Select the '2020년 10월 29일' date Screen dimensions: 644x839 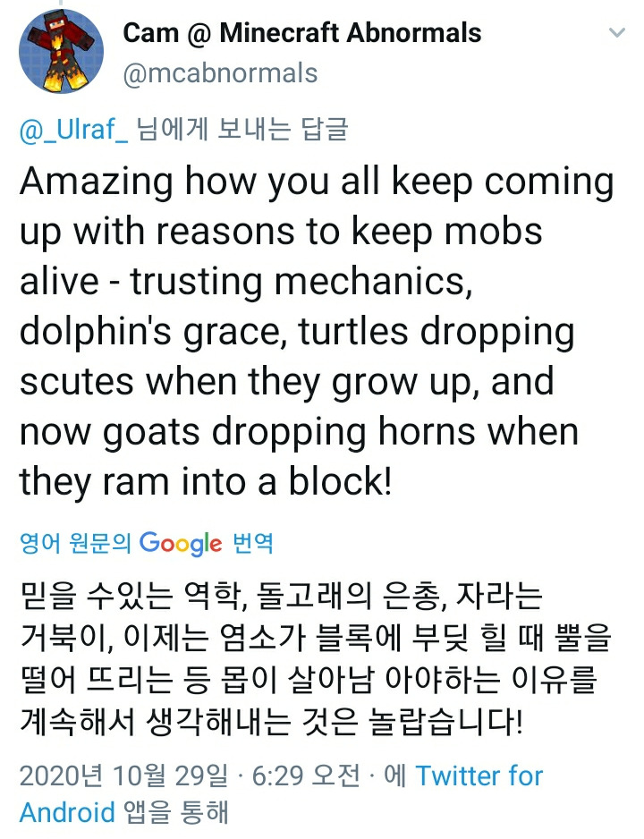tap(123, 775)
